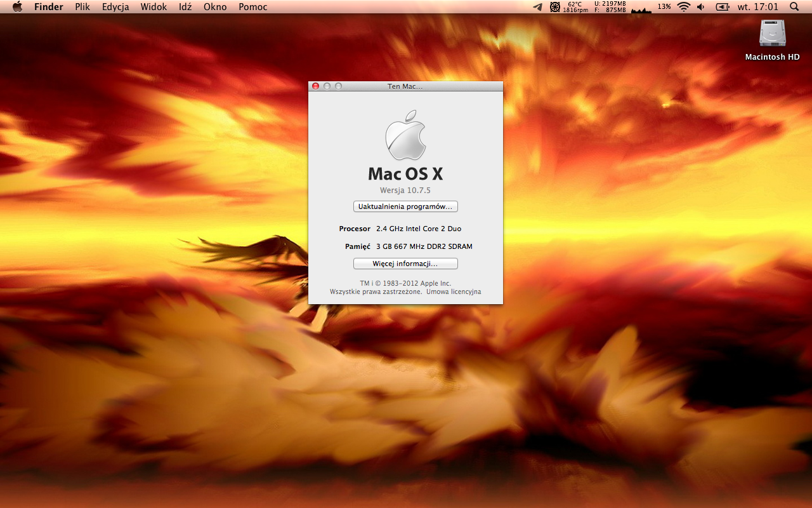Image resolution: width=812 pixels, height=508 pixels.
Task: Click the 2.4 GHz Intel Core 2 Duo text
Action: 419,229
